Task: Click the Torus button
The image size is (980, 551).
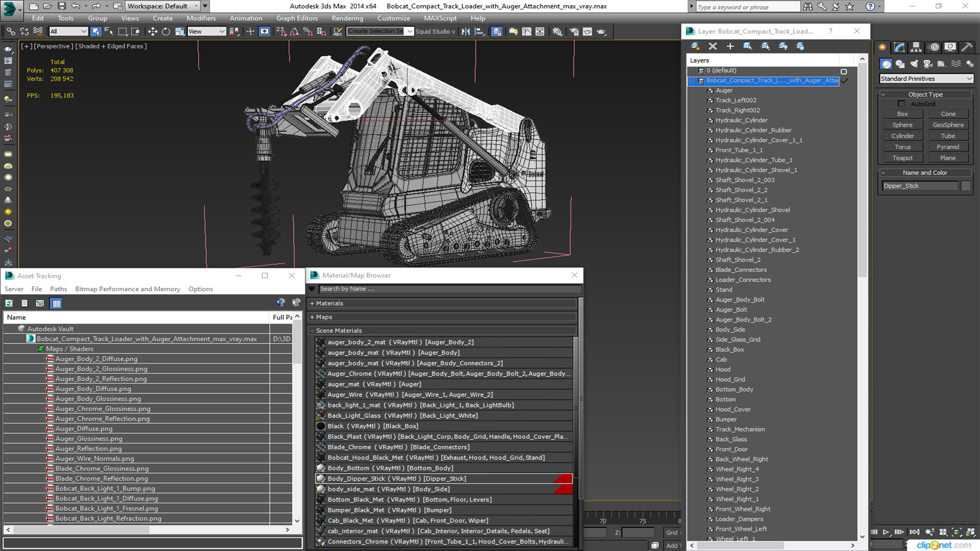Action: click(902, 147)
